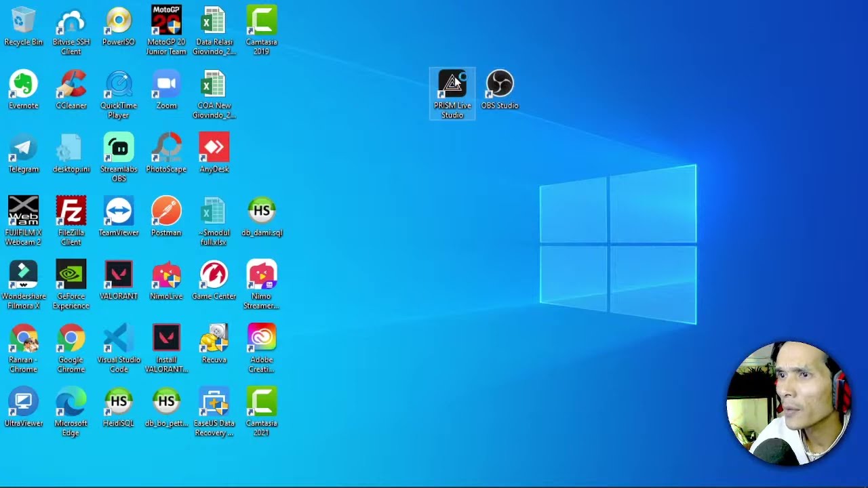
Task: Click the HeidiSQL application shortcut
Action: pos(119,409)
